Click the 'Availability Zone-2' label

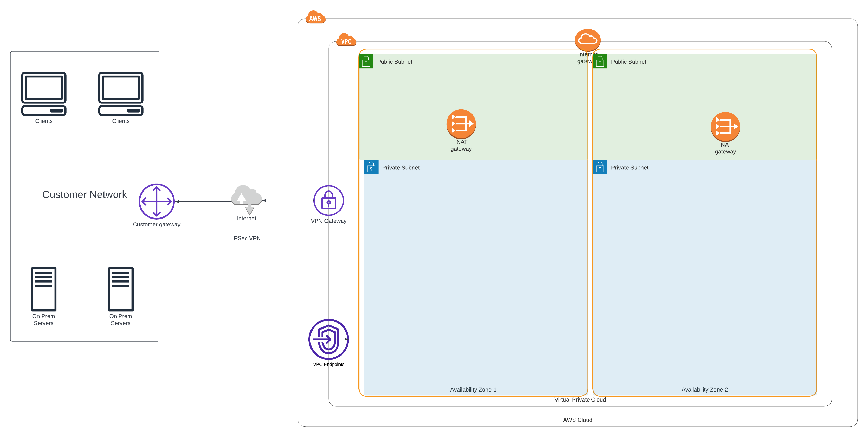[x=705, y=389]
